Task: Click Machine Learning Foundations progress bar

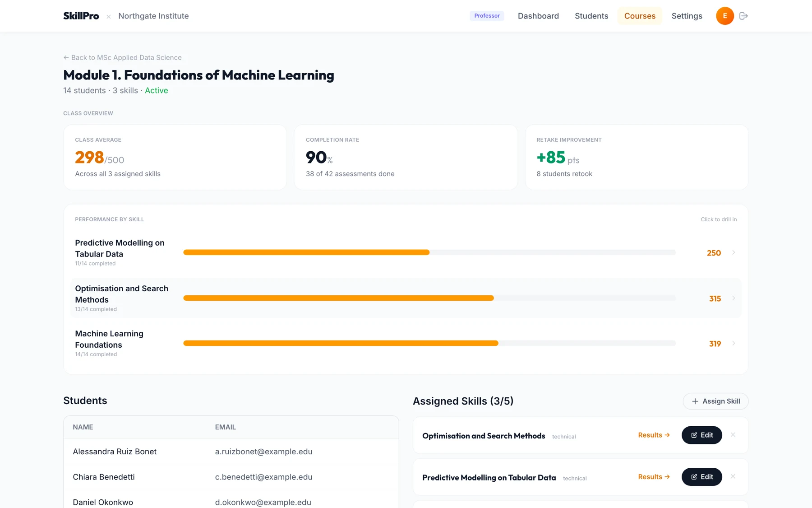Action: [x=429, y=343]
